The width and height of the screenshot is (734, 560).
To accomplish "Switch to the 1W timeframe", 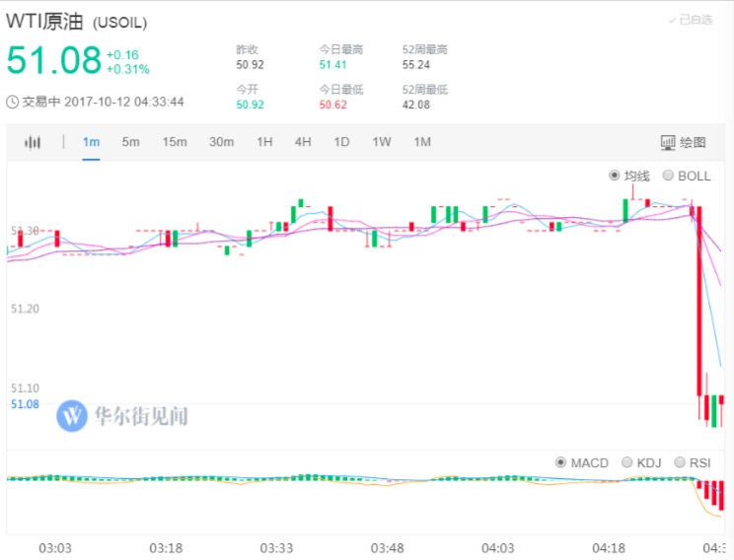I will [x=382, y=142].
